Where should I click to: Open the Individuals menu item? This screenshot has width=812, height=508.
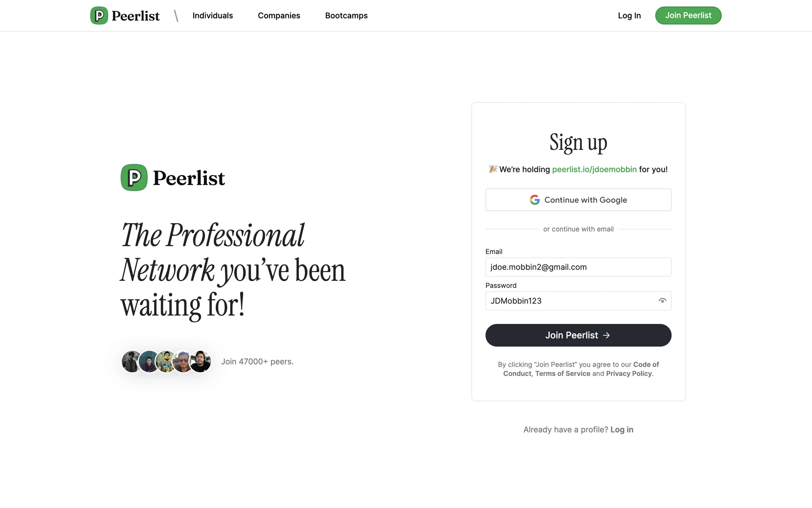[x=213, y=16]
